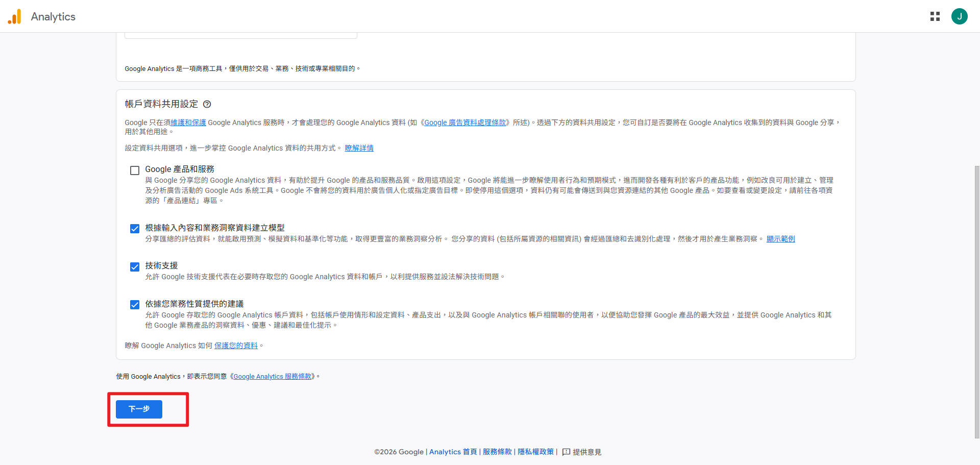Open the Google Analytics 服務條款 link
This screenshot has height=465, width=980.
tap(273, 376)
